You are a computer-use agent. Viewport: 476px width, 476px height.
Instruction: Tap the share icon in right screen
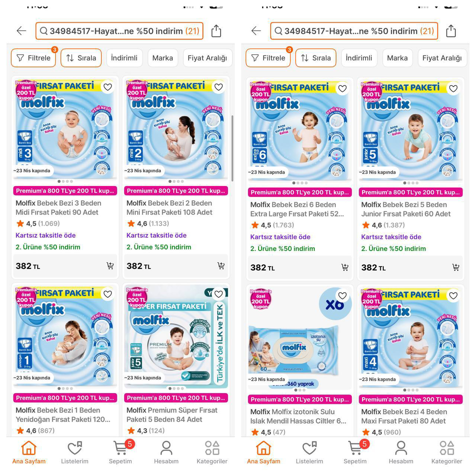[451, 31]
